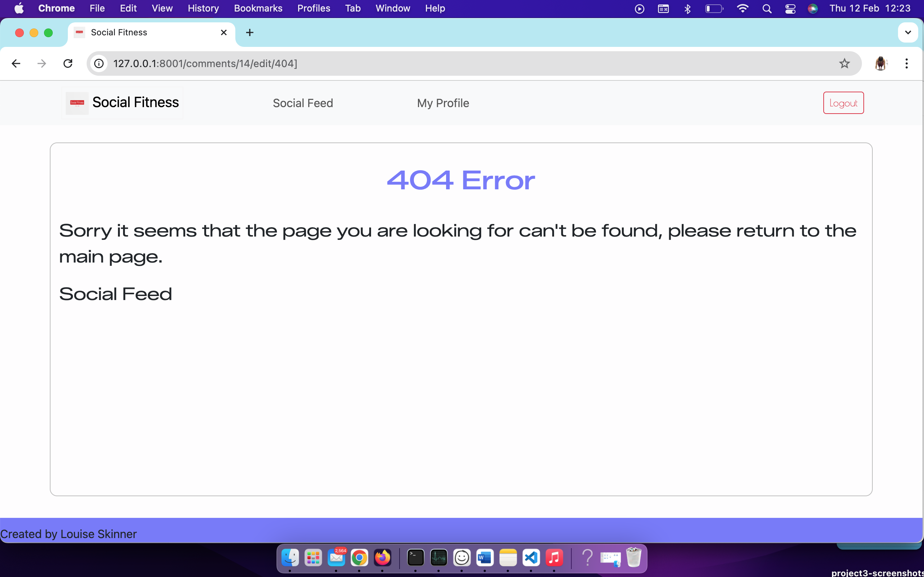
Task: Click the Logout button
Action: (843, 103)
